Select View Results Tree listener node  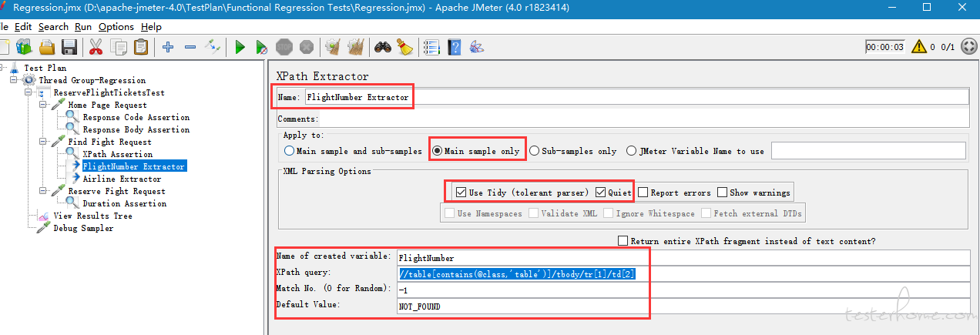point(92,216)
